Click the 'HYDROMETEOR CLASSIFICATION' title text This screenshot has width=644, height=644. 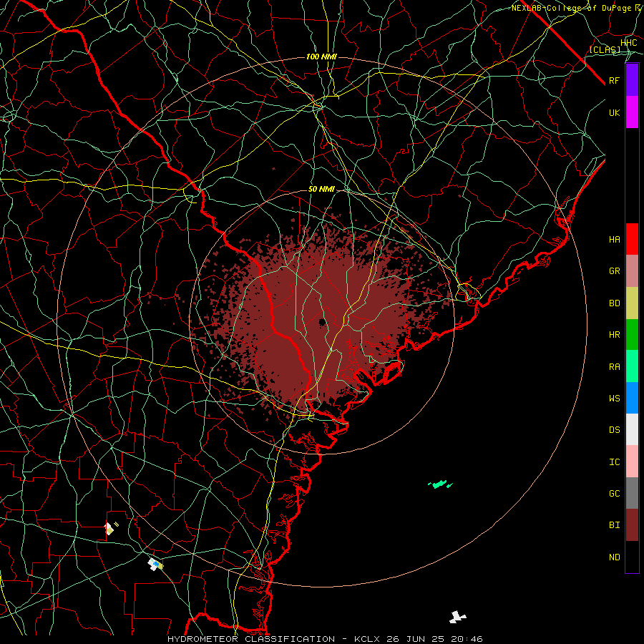251,639
